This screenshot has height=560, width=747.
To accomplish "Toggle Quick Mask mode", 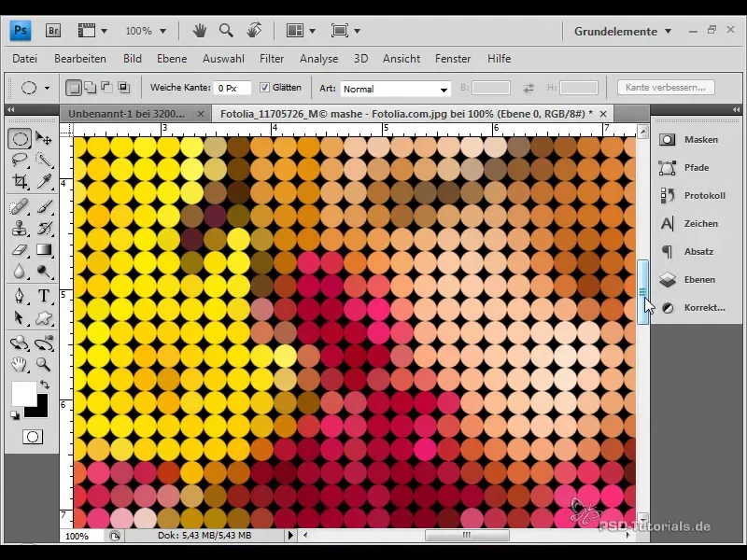I will pyautogui.click(x=33, y=437).
